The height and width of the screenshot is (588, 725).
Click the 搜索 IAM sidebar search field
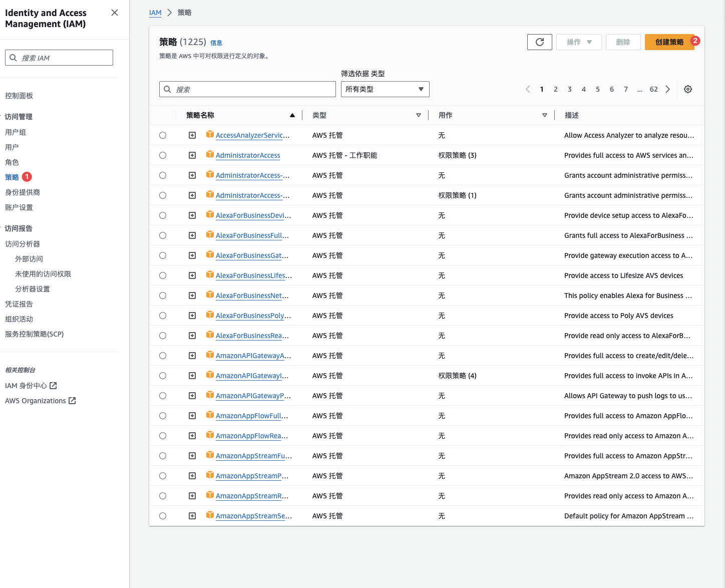(x=59, y=58)
